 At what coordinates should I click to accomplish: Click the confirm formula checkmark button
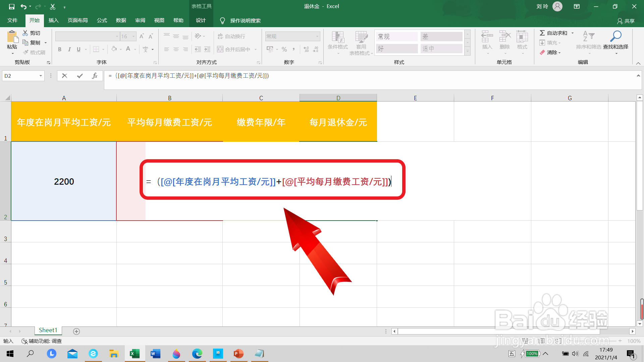(x=80, y=76)
